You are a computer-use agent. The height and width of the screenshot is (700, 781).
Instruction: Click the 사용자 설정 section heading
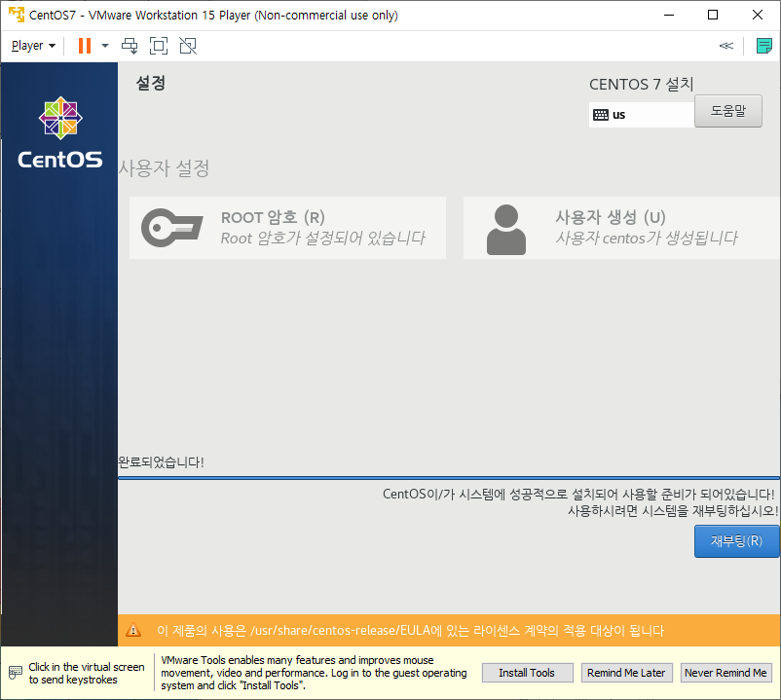tap(164, 168)
